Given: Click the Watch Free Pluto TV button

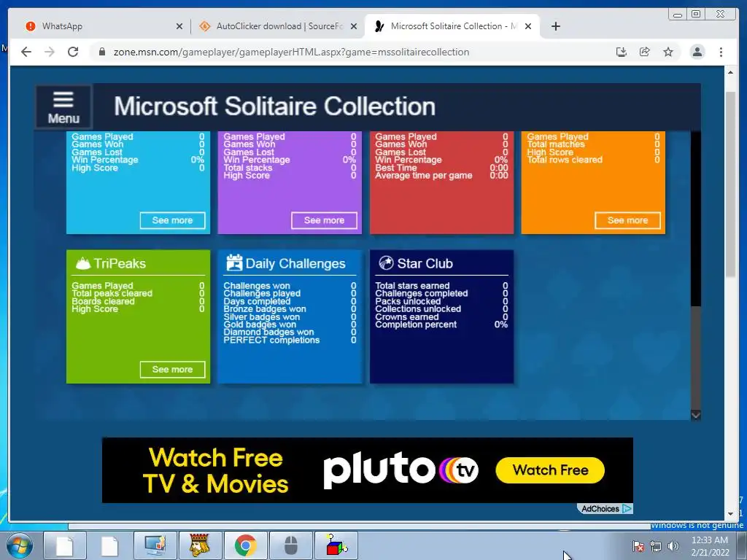Looking at the screenshot, I should click(550, 470).
